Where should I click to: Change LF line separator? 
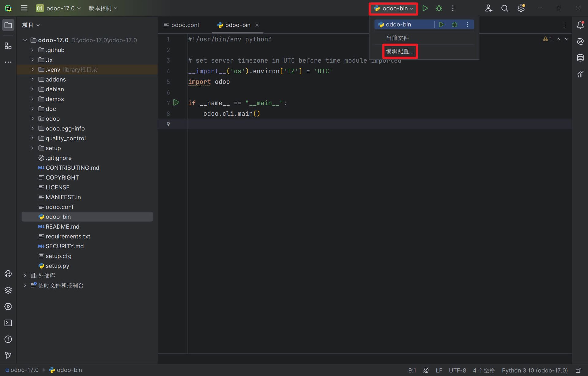click(x=439, y=370)
